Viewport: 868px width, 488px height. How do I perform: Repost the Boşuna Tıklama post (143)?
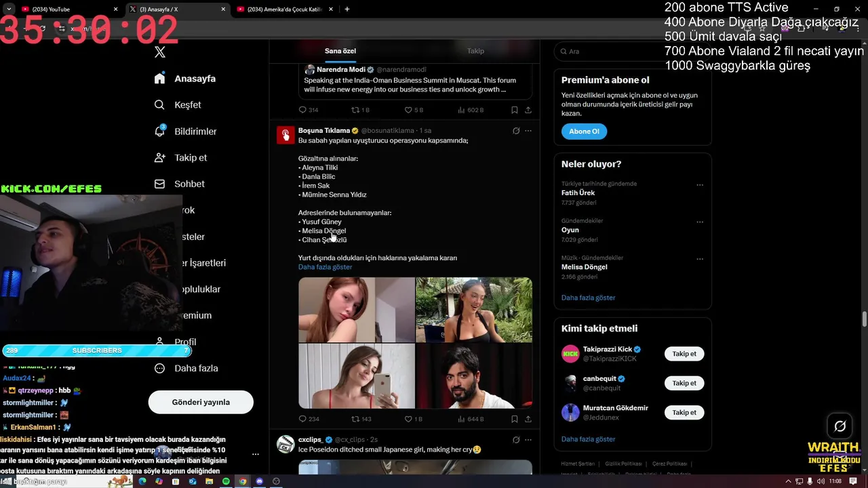tap(361, 419)
